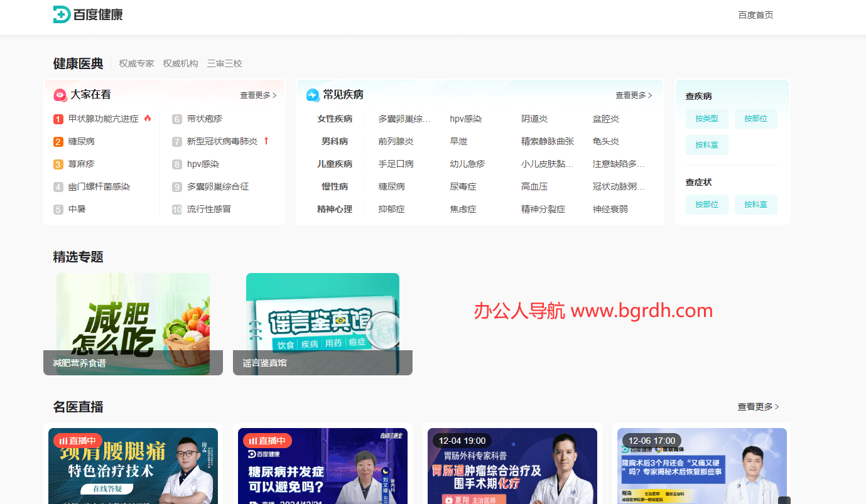Open the 三审三校 link
Image resolution: width=866 pixels, height=504 pixels.
tap(224, 63)
